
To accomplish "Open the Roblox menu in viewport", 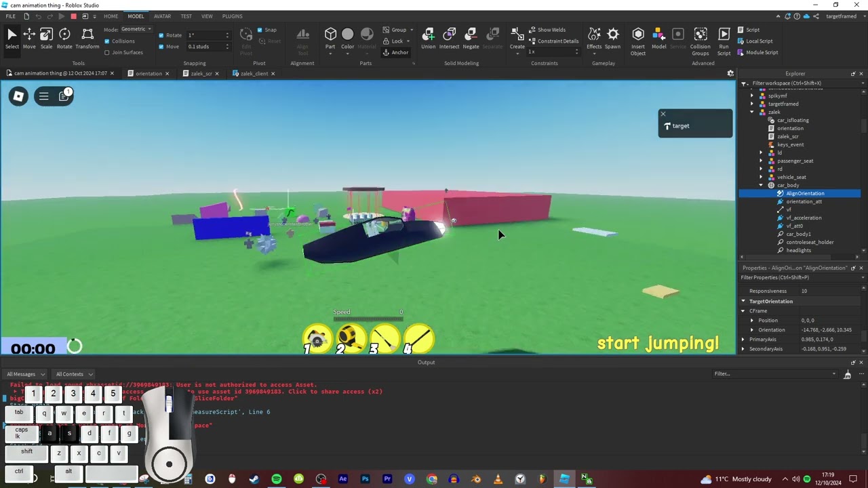I will (x=18, y=96).
